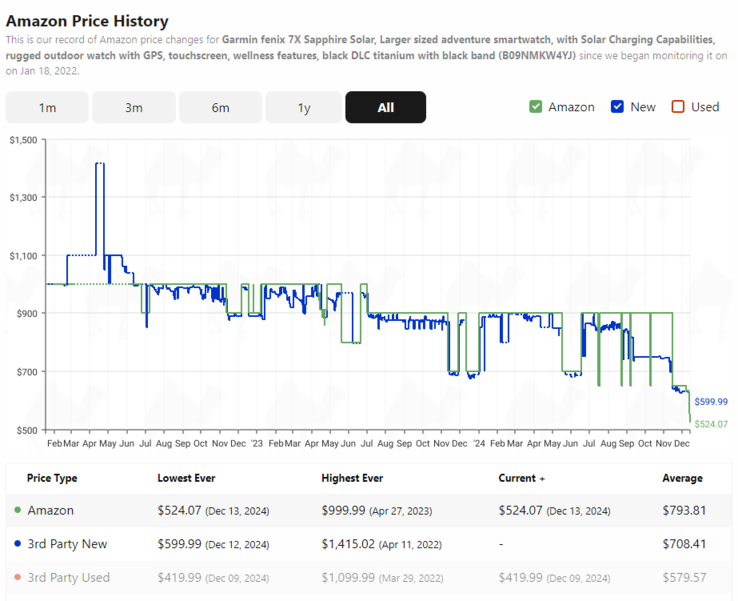Select the 1y time range tab
Image resolution: width=738 pixels, height=601 pixels.
(x=304, y=107)
